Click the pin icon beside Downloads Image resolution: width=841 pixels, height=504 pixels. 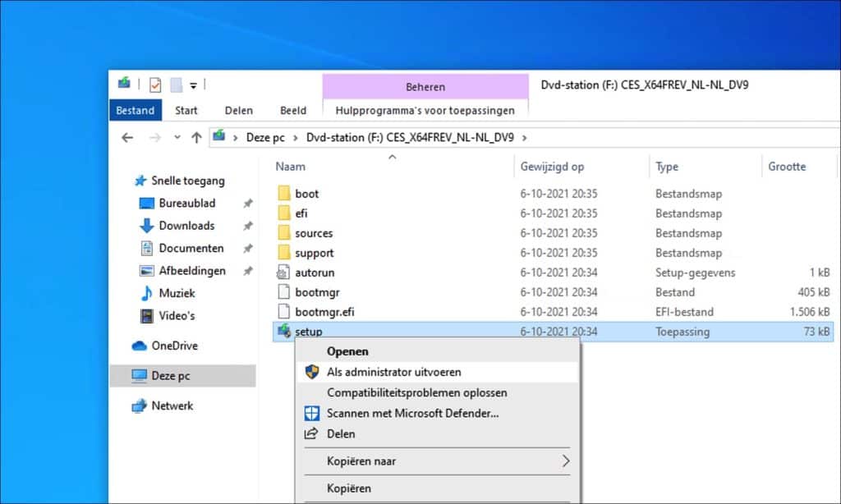248,227
